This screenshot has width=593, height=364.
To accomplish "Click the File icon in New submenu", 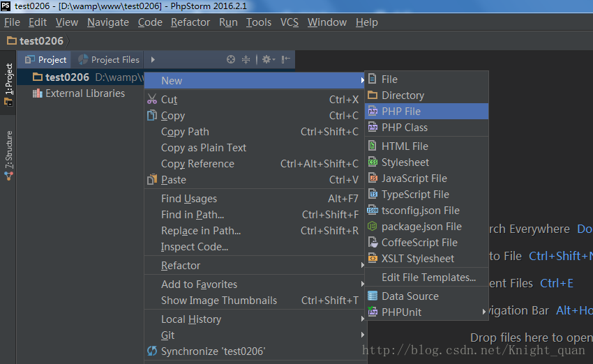I will point(373,79).
